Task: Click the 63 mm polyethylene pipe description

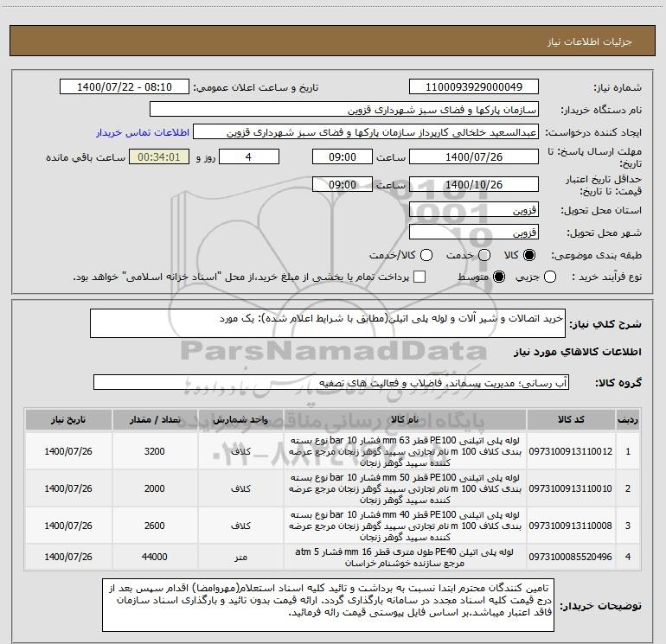Action: (x=405, y=451)
